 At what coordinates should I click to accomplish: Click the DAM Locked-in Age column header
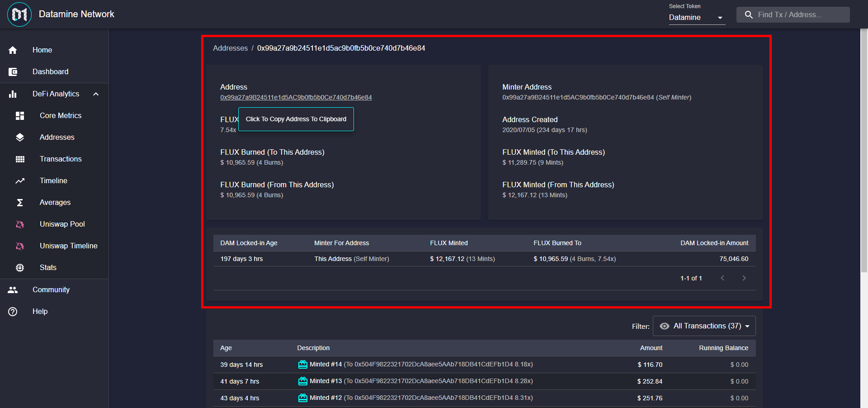[249, 243]
